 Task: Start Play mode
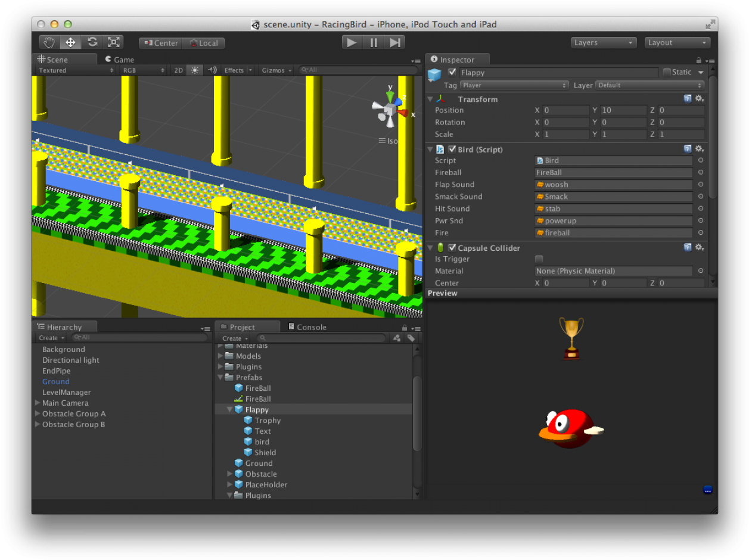pyautogui.click(x=352, y=42)
